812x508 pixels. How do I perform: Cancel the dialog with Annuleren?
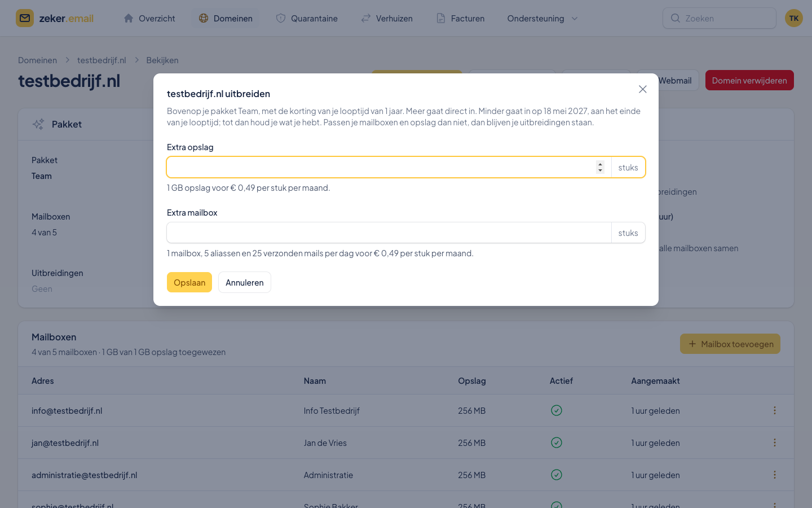pos(245,282)
